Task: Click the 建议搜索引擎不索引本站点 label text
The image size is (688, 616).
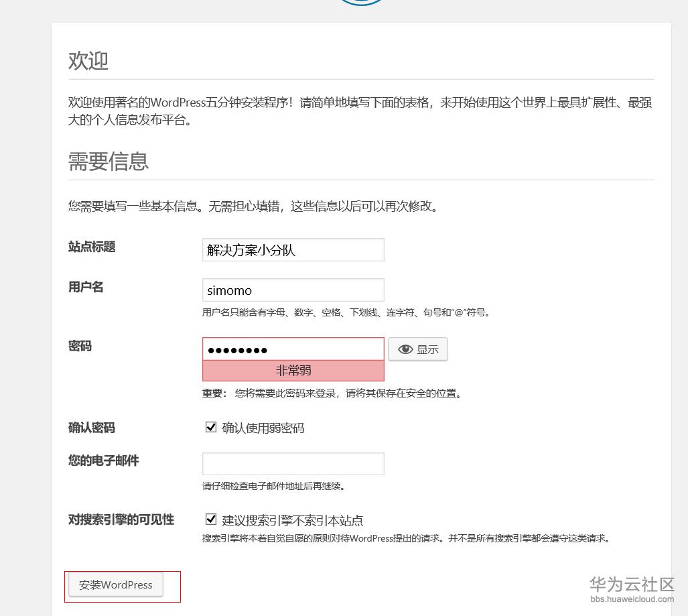Action: click(293, 520)
